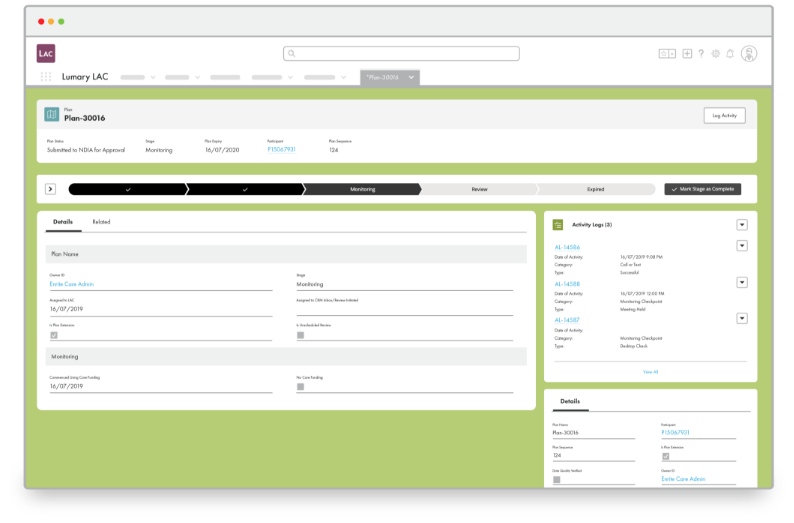794x523 pixels.
Task: Click 'Submitted to NDIA for Approval' status text
Action: tap(86, 150)
